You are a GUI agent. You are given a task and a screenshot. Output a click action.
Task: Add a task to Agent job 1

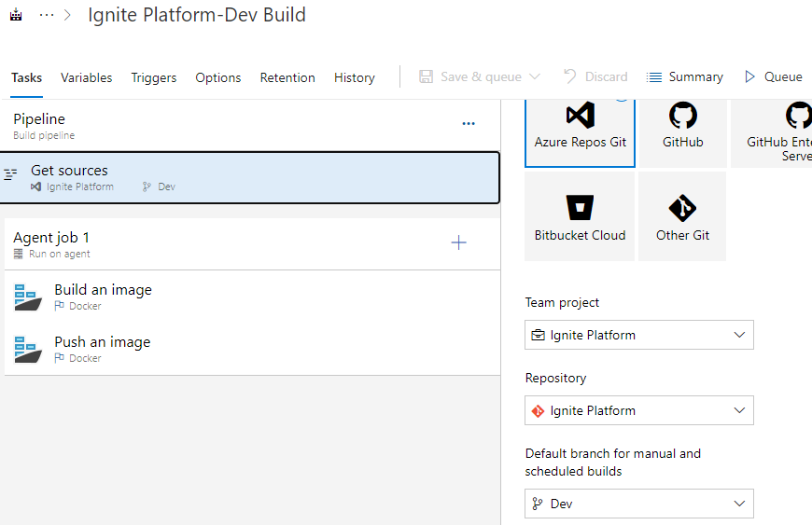[459, 242]
